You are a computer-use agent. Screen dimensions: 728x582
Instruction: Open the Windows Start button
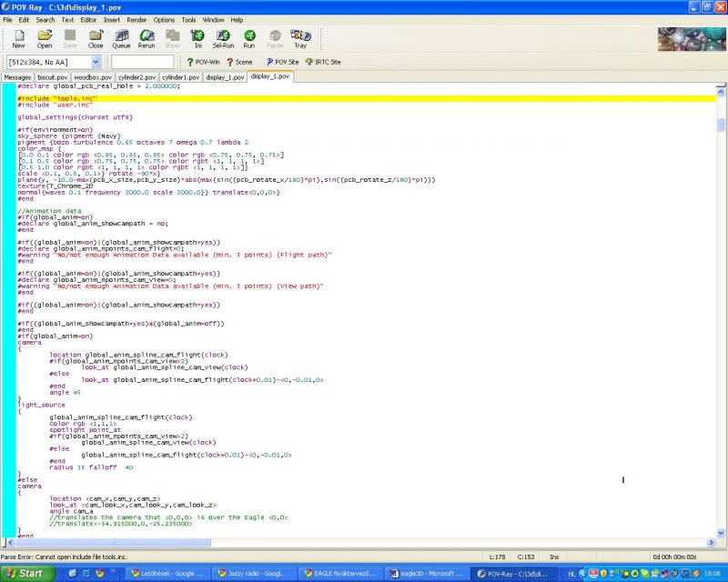(27, 573)
